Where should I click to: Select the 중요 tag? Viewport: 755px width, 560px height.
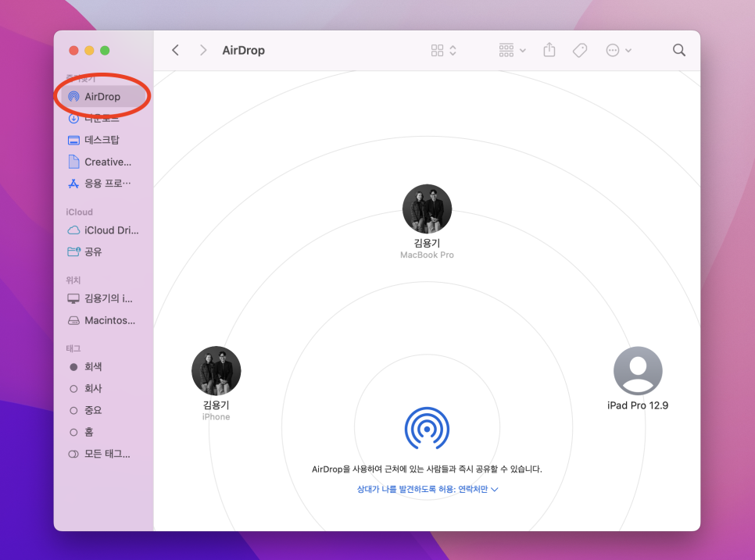103,410
